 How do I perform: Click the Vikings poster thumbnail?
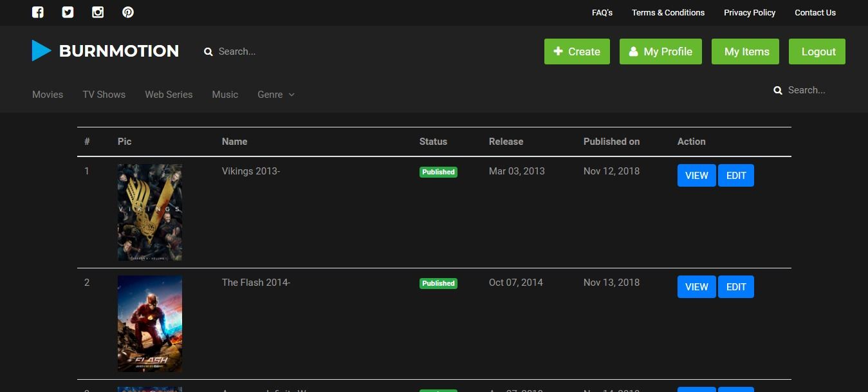pos(150,212)
